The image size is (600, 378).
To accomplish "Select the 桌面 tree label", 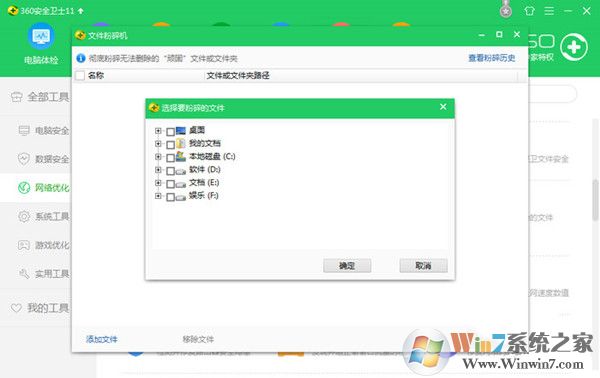I will click(197, 130).
